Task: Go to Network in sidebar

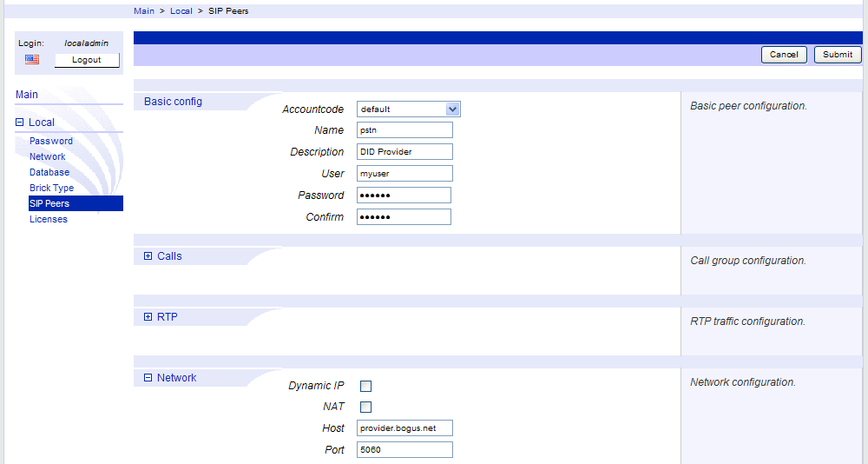Action: (48, 156)
